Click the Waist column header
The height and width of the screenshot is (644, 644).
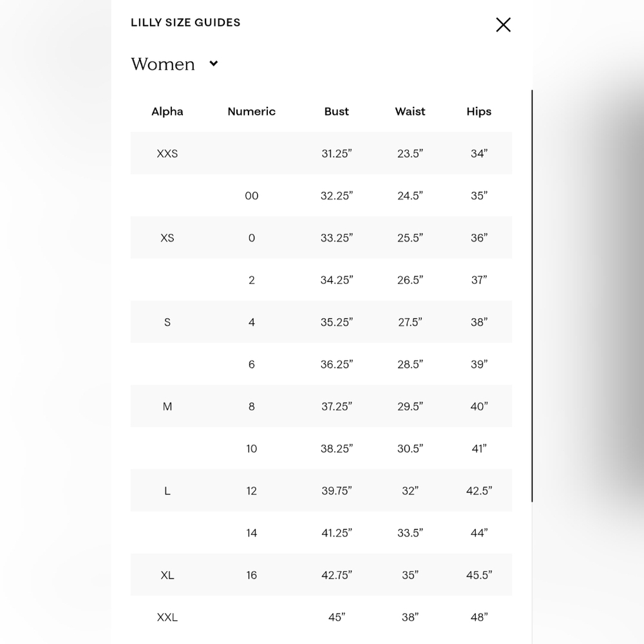point(410,111)
